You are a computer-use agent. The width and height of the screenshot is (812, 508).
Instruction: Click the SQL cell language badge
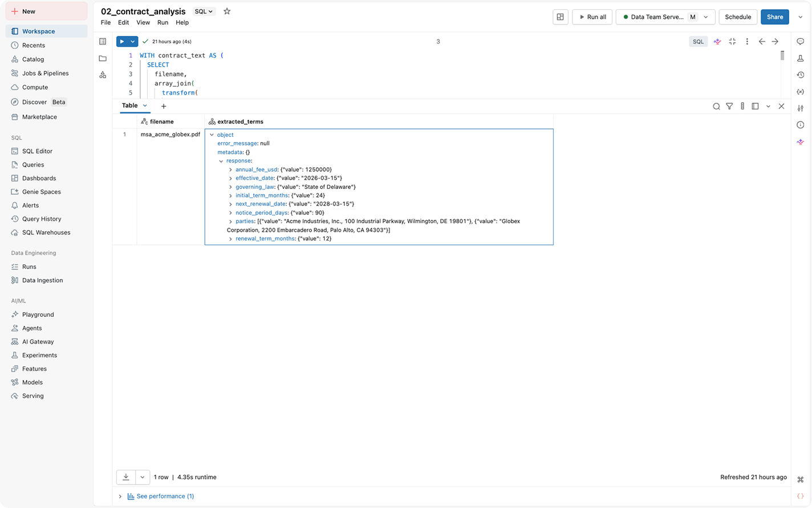tap(698, 42)
